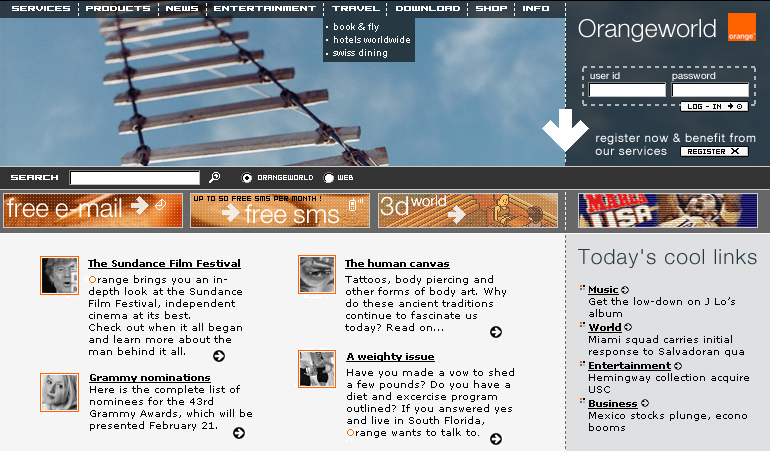770x451 pixels.
Task: Click the Log-in button
Action: 714,106
